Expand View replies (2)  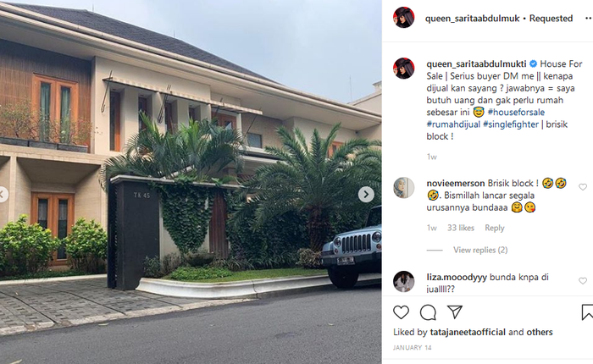point(480,250)
